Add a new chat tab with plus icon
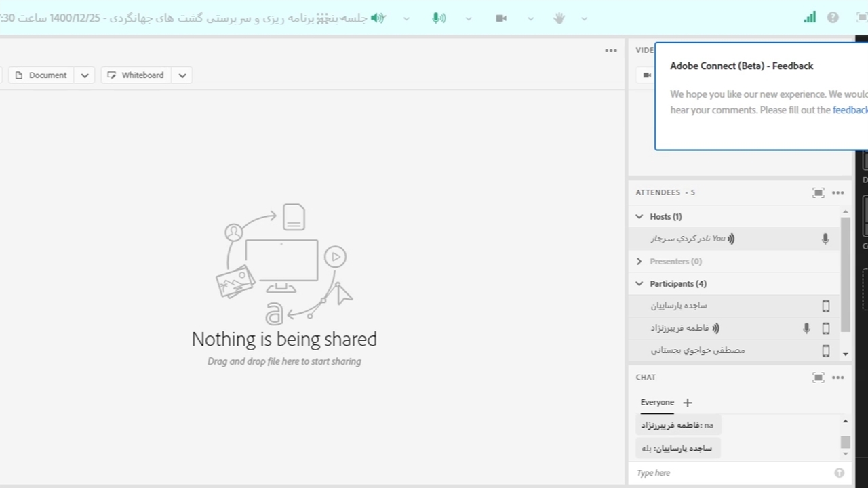This screenshot has height=488, width=868. 688,403
